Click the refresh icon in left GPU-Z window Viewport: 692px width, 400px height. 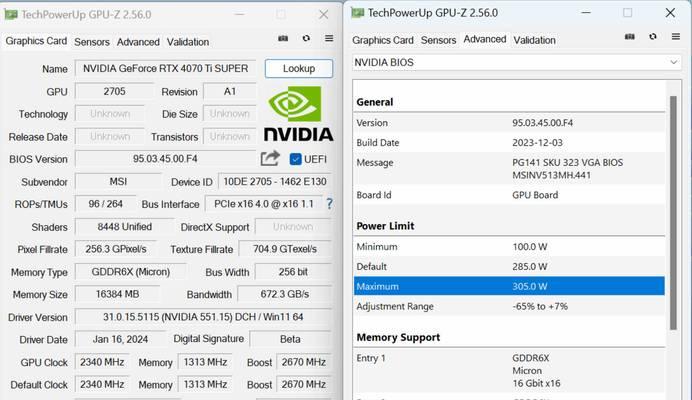point(306,38)
